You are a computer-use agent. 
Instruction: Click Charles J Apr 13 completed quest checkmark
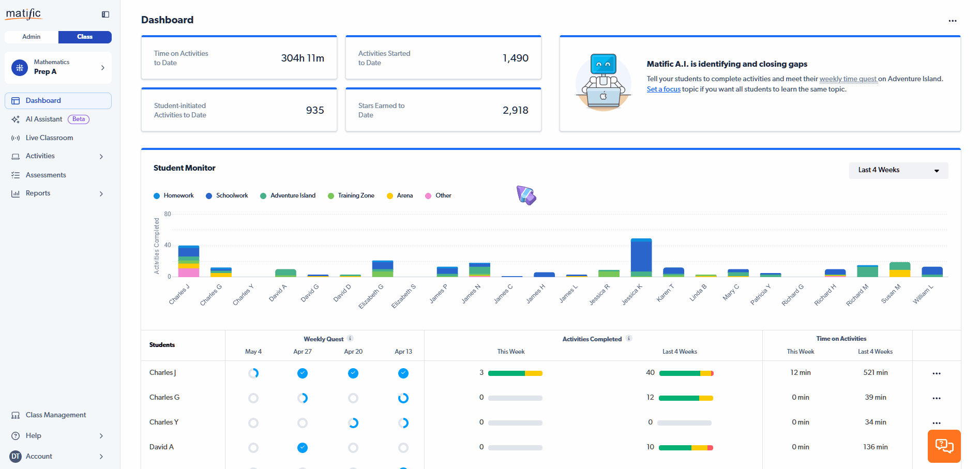click(403, 373)
